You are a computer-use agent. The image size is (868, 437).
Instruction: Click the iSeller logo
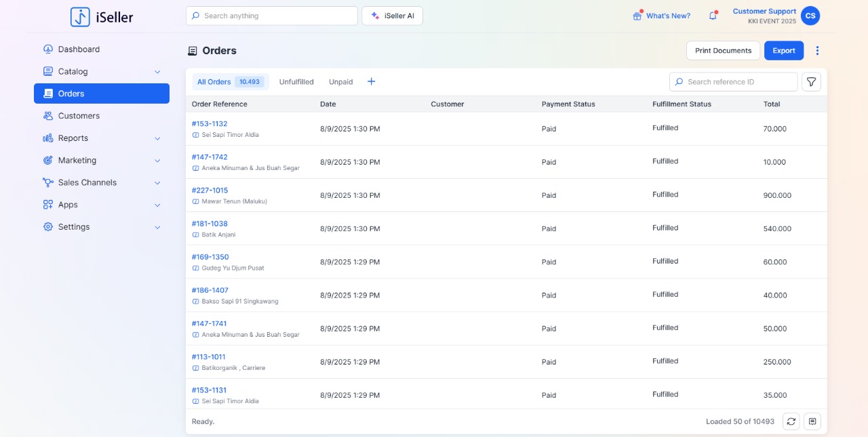(x=102, y=17)
